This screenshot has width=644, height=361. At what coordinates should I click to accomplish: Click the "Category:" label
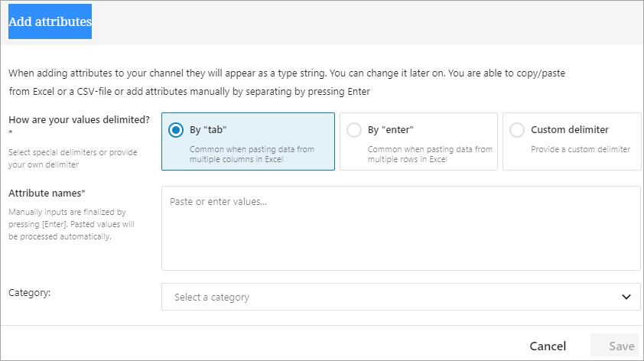pyautogui.click(x=29, y=292)
